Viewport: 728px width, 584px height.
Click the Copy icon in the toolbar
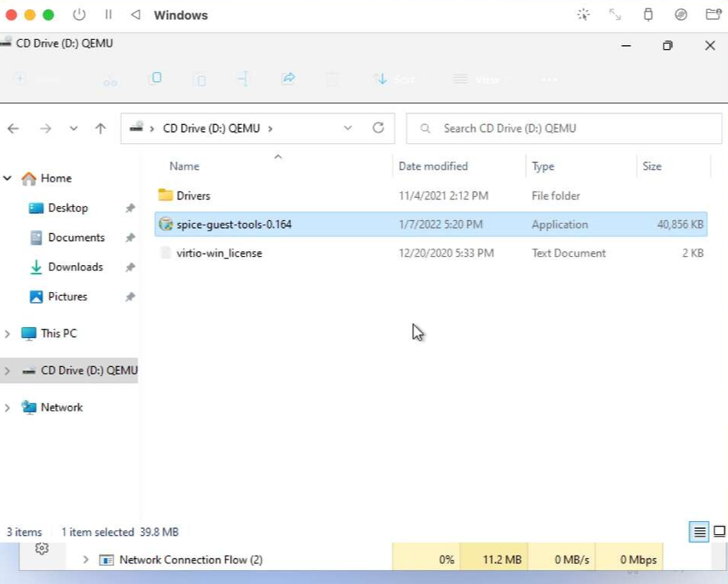pos(155,78)
